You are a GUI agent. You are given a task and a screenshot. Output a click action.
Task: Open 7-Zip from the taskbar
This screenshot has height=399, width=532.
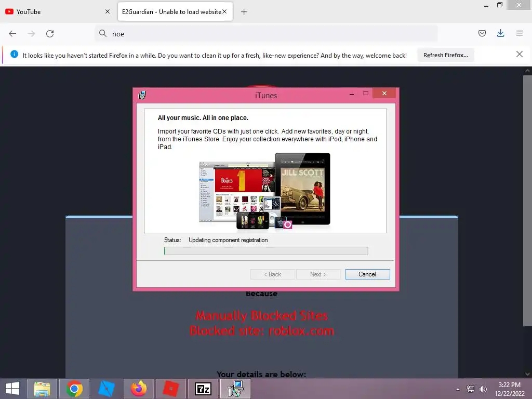click(203, 389)
